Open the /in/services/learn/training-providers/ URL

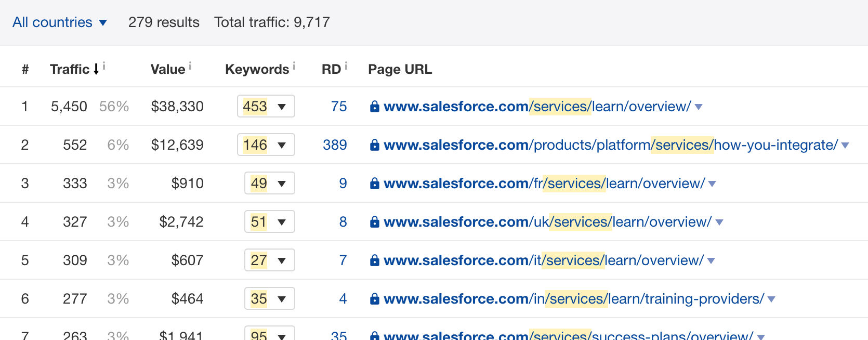(574, 299)
